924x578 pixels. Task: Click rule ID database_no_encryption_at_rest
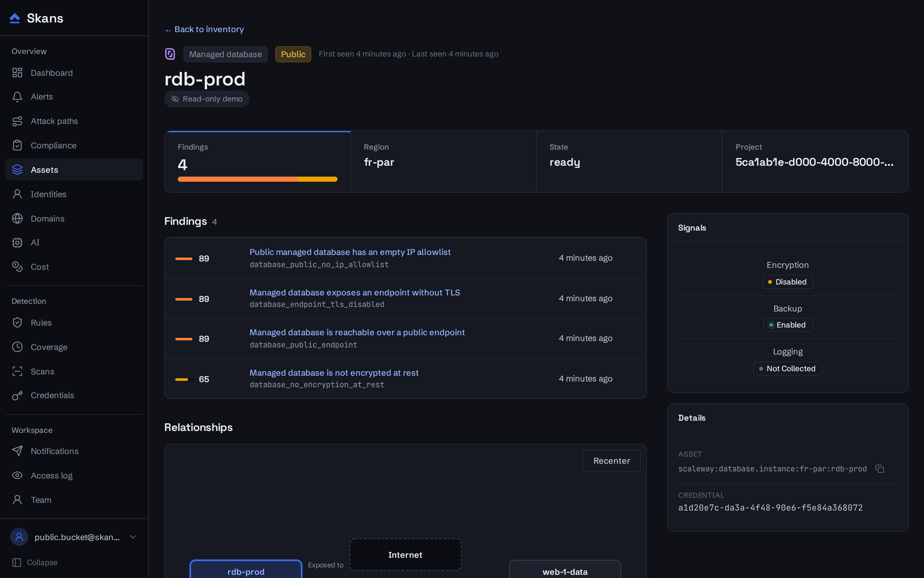(x=317, y=385)
